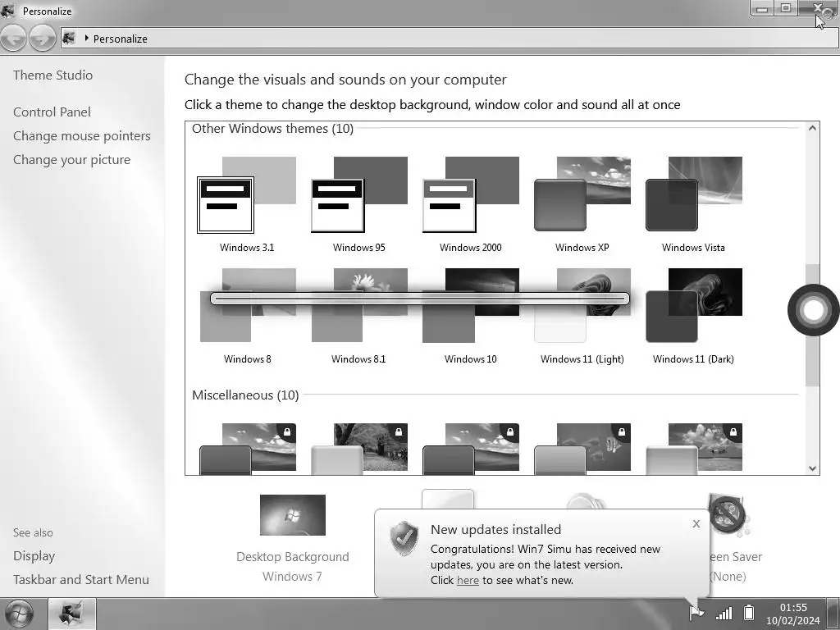This screenshot has height=630, width=840.
Task: Choose the Windows 2000 theme
Action: coord(470,204)
